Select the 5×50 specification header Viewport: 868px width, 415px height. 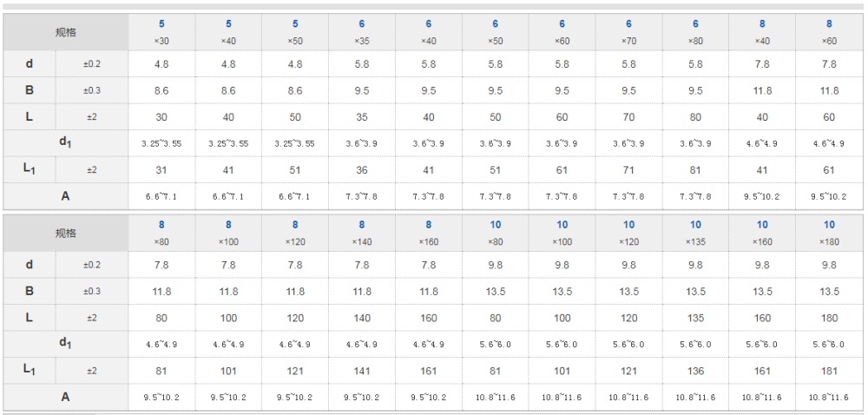click(295, 32)
